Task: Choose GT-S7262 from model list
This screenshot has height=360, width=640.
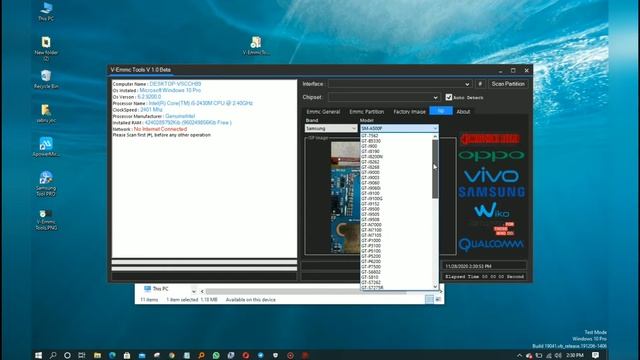Action: tap(396, 282)
